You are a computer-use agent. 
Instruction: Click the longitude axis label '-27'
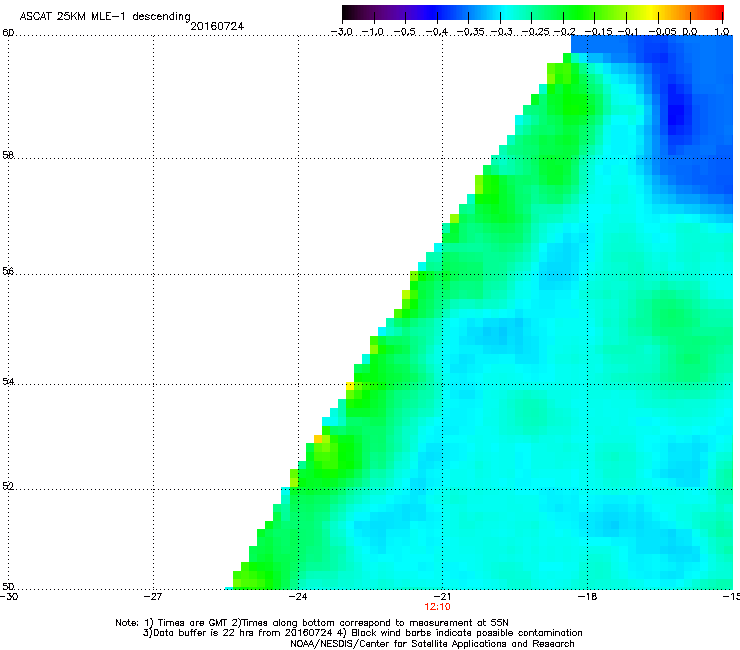[153, 597]
